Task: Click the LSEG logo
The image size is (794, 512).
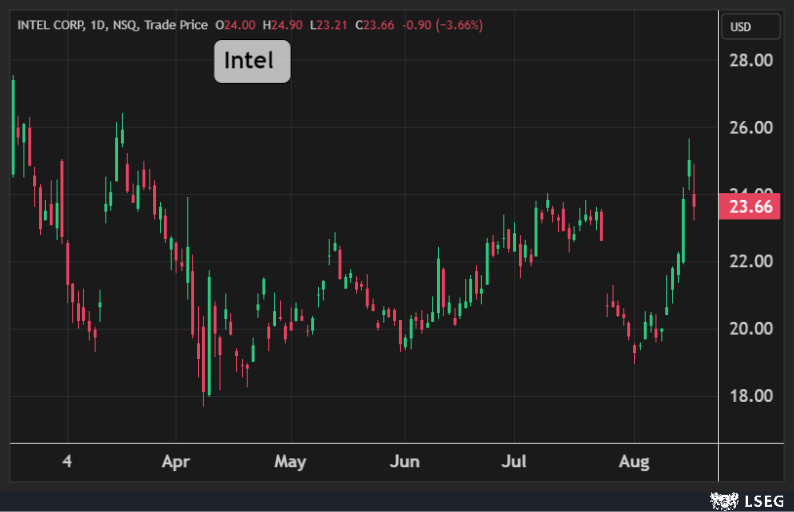Action: [747, 501]
